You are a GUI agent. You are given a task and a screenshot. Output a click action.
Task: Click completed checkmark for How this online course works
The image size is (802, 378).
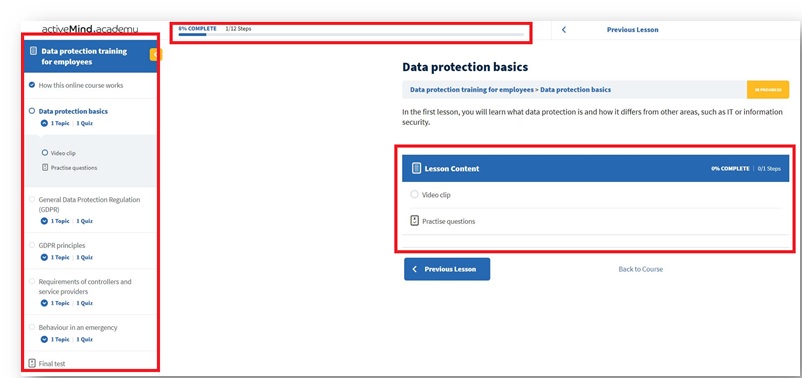(32, 85)
